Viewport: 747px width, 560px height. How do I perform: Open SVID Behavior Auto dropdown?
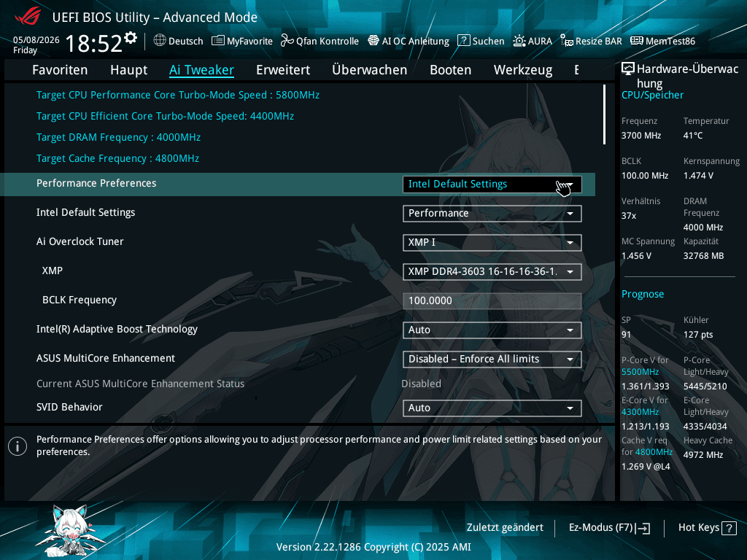pos(492,408)
